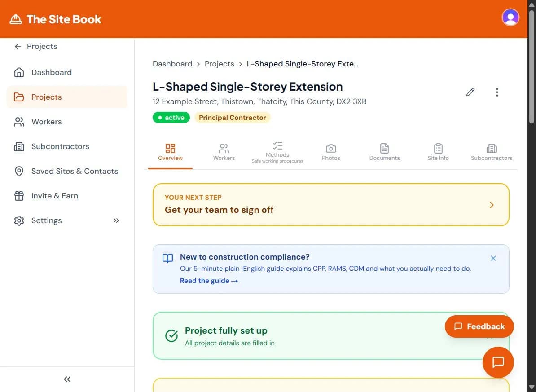Expand the Settings submenu chevron

click(x=116, y=220)
